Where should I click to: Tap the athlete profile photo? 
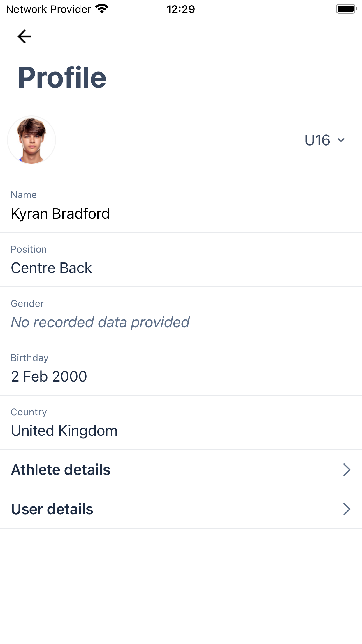31,140
